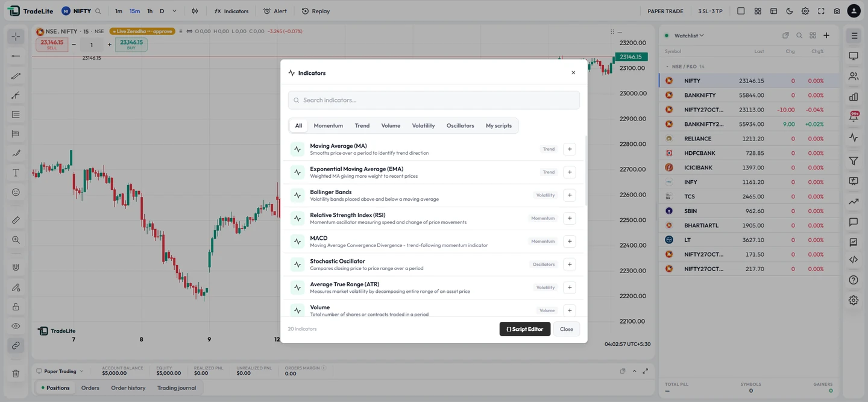Add the Relative Strength Index indicator
The width and height of the screenshot is (868, 402).
pos(569,218)
